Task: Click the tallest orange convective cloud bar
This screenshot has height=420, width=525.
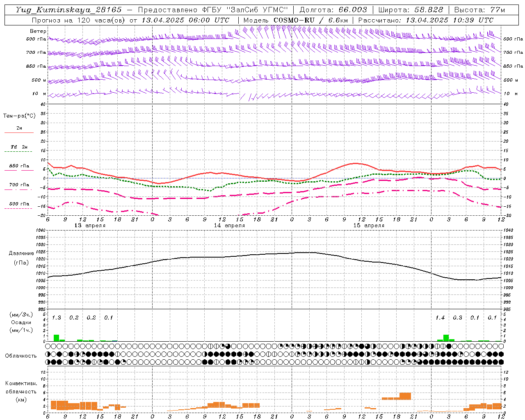Action: click(405, 396)
